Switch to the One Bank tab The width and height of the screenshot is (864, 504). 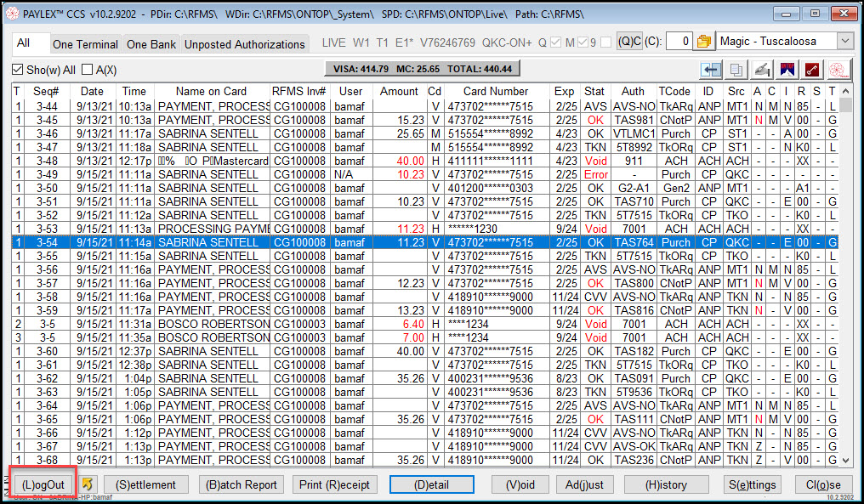pyautogui.click(x=151, y=44)
